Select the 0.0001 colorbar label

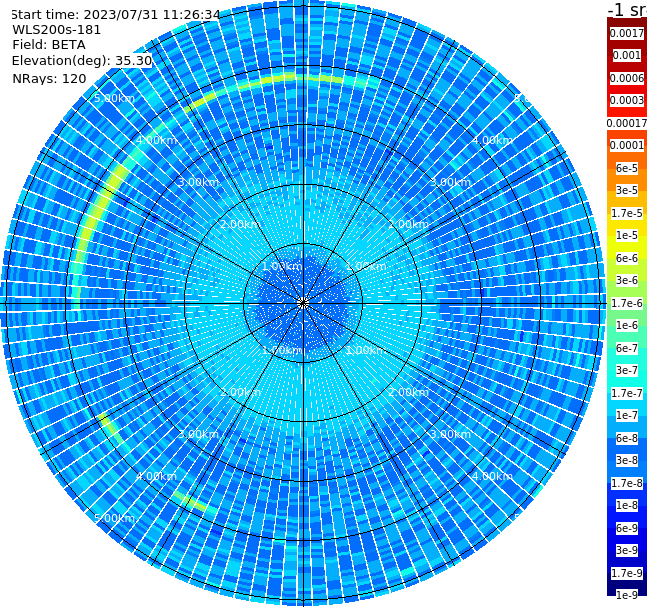[x=627, y=145]
